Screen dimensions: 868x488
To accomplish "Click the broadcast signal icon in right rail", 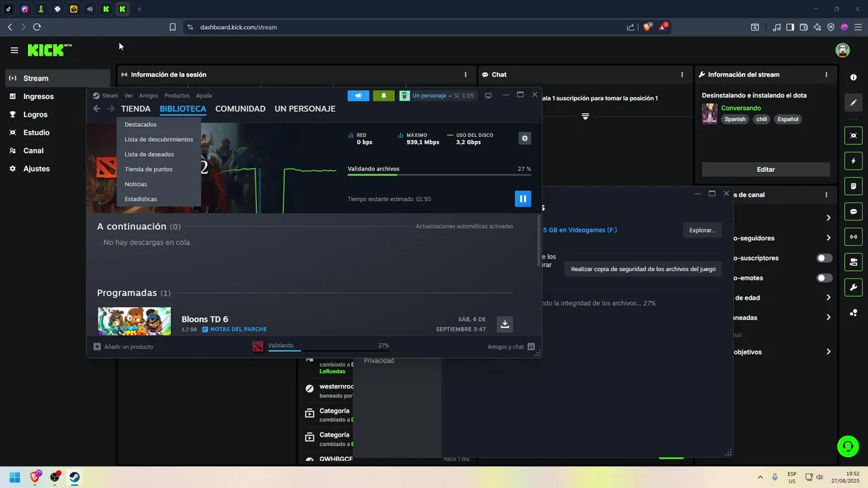I will point(853,237).
